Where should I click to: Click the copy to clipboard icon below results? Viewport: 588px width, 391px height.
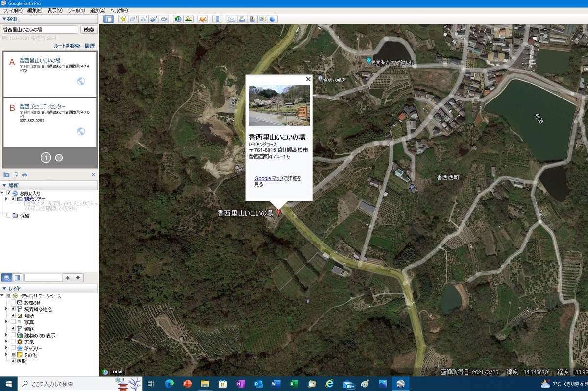click(16, 175)
